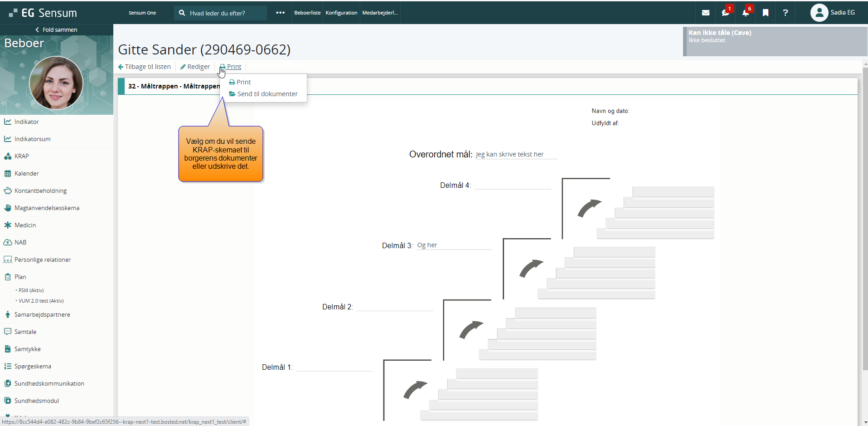Open the mail envelope icon in header
Viewport: 868px width, 426px height.
pyautogui.click(x=705, y=13)
